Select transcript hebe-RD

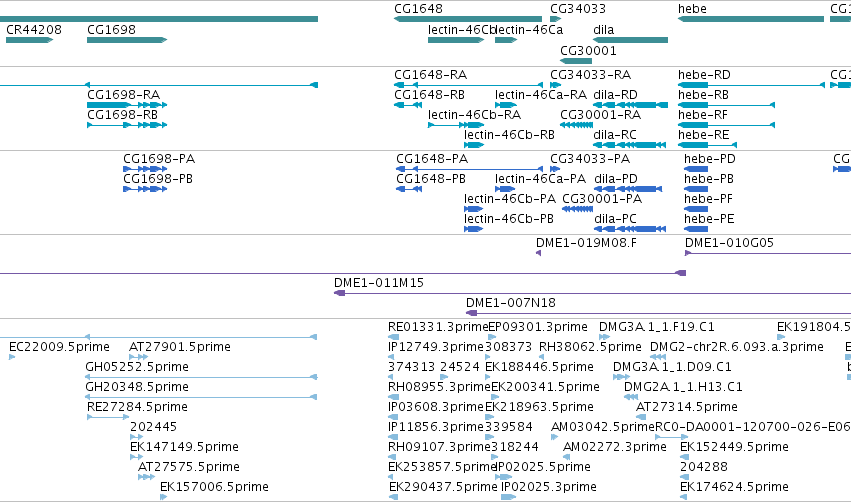pyautogui.click(x=751, y=85)
